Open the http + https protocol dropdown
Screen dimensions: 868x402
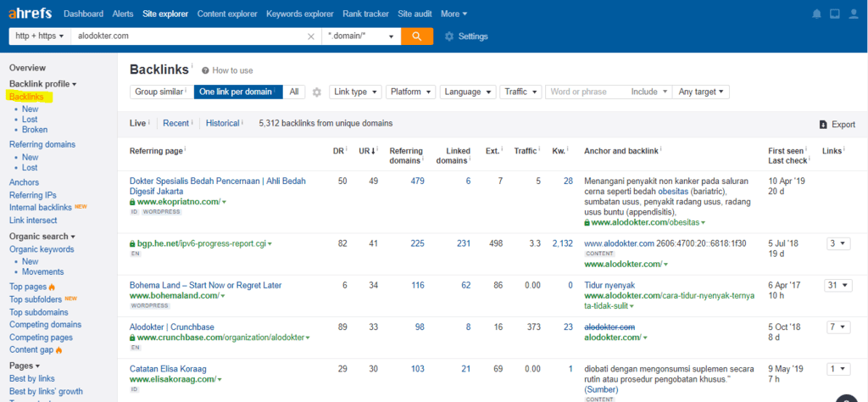(39, 36)
